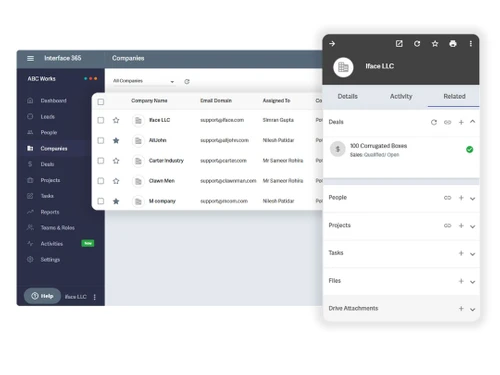
Task: Star the Carter Industry row
Action: [x=116, y=161]
